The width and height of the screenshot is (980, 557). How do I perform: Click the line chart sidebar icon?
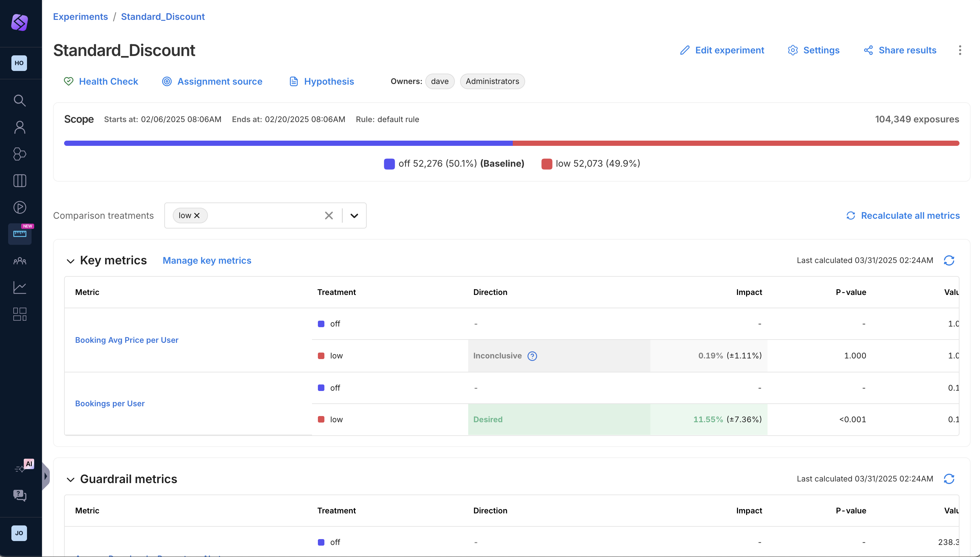click(x=20, y=287)
